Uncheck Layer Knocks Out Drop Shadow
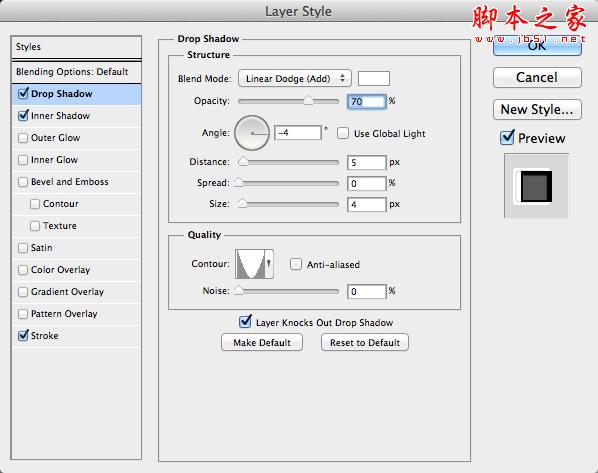Viewport: 598px width, 473px height. click(245, 322)
